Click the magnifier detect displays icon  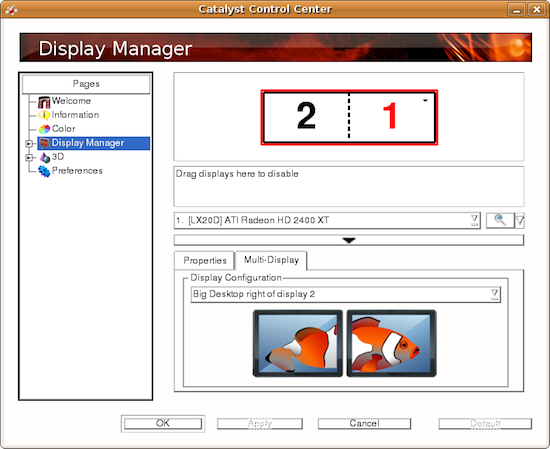[500, 220]
